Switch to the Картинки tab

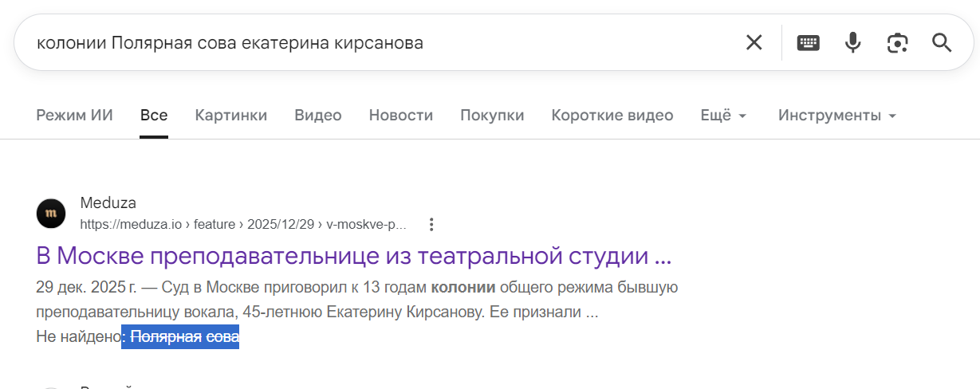[x=231, y=116]
